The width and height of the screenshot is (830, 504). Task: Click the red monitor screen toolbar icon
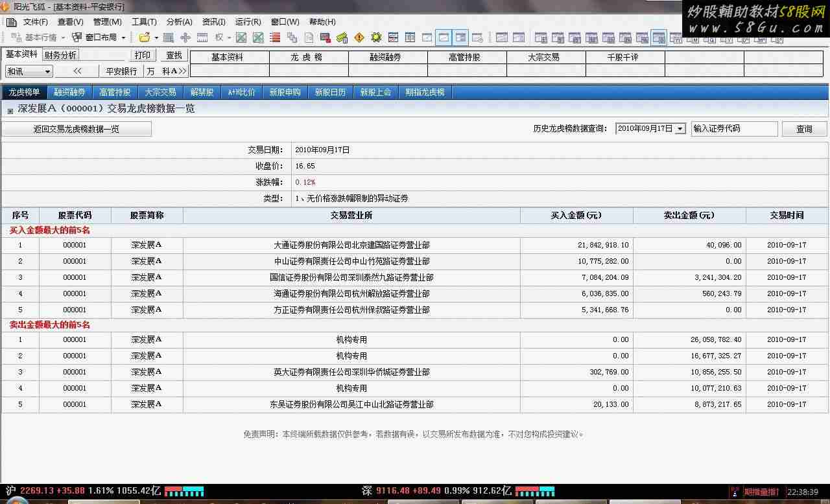click(x=326, y=38)
